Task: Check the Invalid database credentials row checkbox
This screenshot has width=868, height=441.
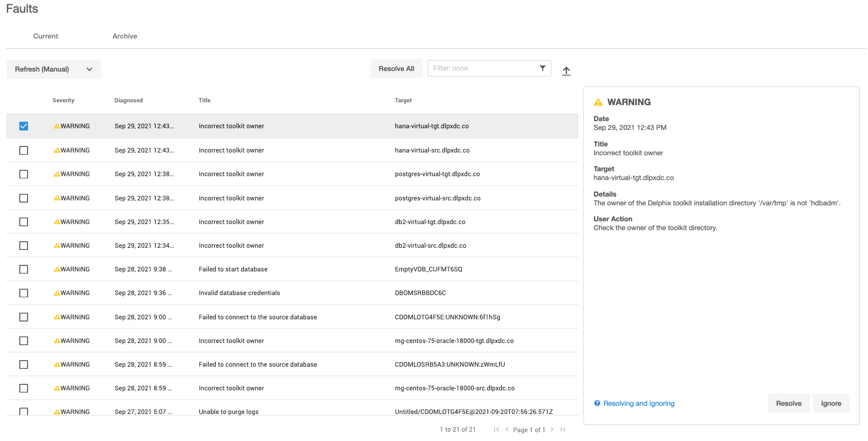Action: click(x=24, y=293)
